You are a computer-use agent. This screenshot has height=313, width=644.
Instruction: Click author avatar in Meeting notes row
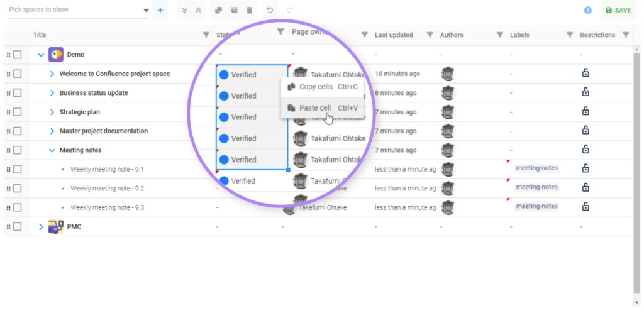[448, 150]
